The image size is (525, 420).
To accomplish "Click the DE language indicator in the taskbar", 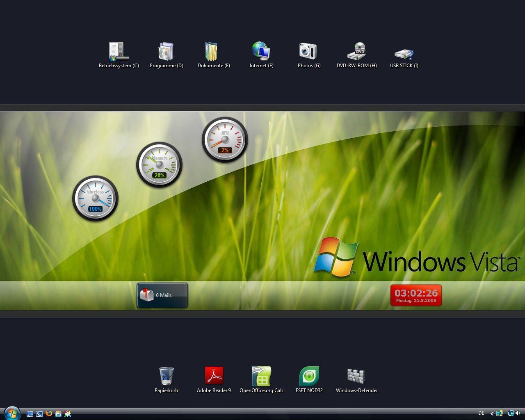I will 481,413.
